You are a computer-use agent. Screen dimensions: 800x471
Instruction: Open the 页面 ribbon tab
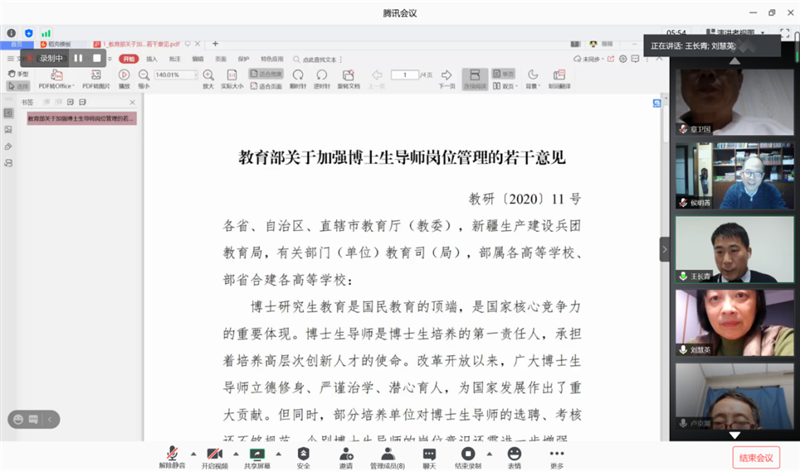pyautogui.click(x=221, y=59)
